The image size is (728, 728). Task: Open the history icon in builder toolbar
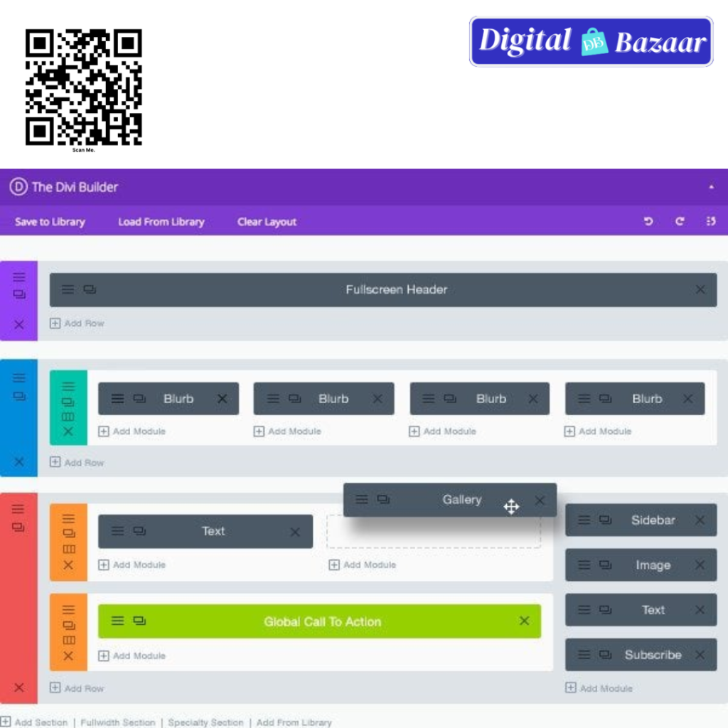pyautogui.click(x=710, y=222)
